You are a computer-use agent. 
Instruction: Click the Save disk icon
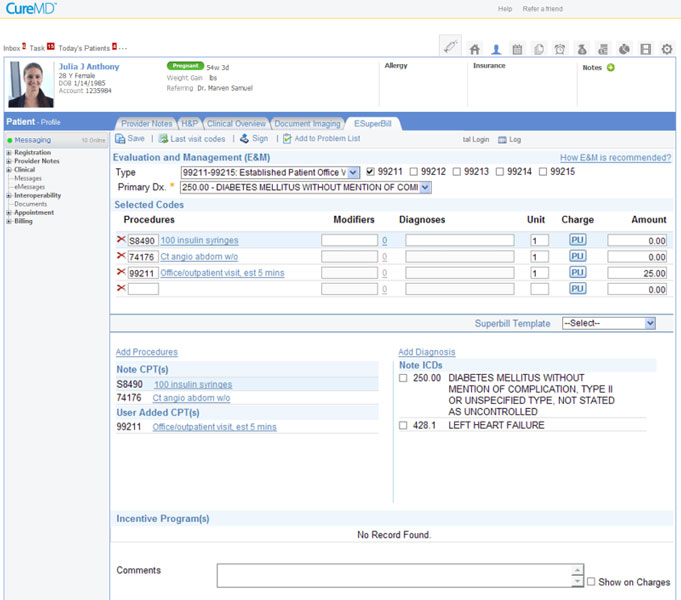click(x=120, y=139)
